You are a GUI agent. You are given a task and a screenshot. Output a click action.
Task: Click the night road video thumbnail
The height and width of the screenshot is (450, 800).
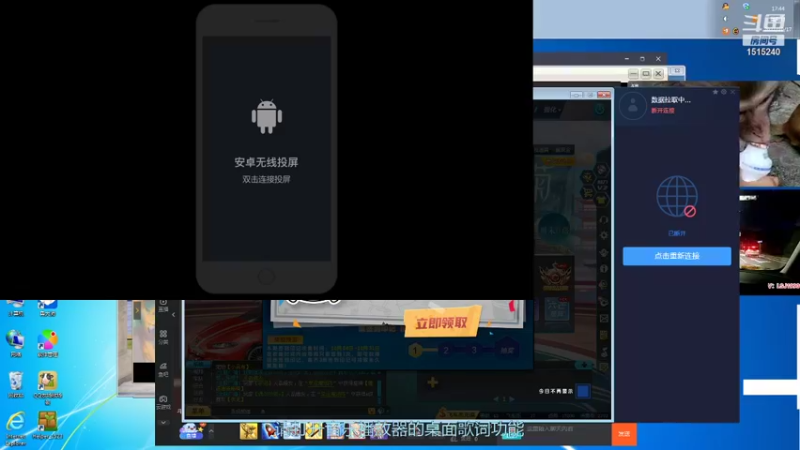tap(769, 242)
